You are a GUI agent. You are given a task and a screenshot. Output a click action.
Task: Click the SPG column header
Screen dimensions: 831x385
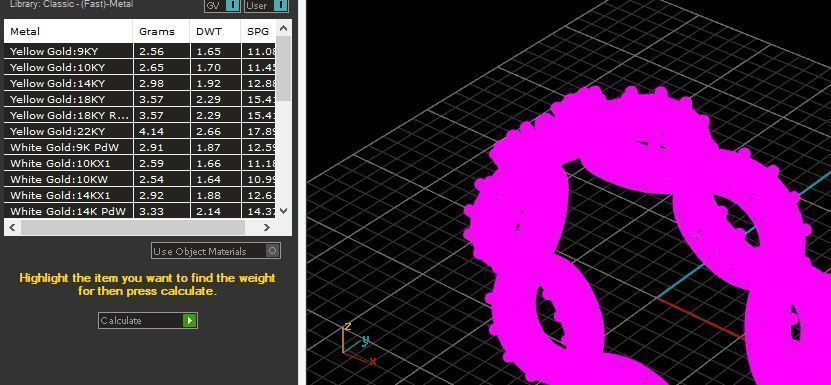tap(258, 31)
